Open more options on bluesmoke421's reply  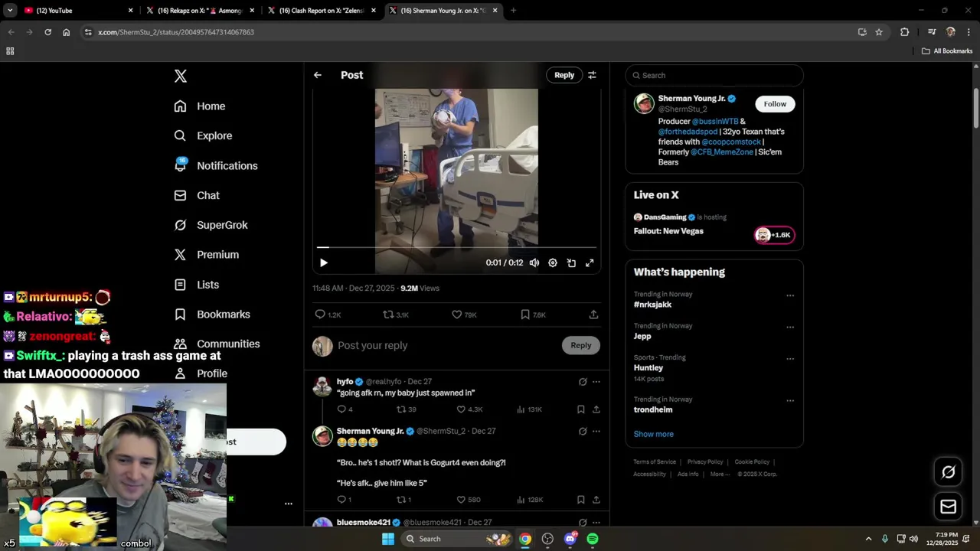tap(596, 523)
